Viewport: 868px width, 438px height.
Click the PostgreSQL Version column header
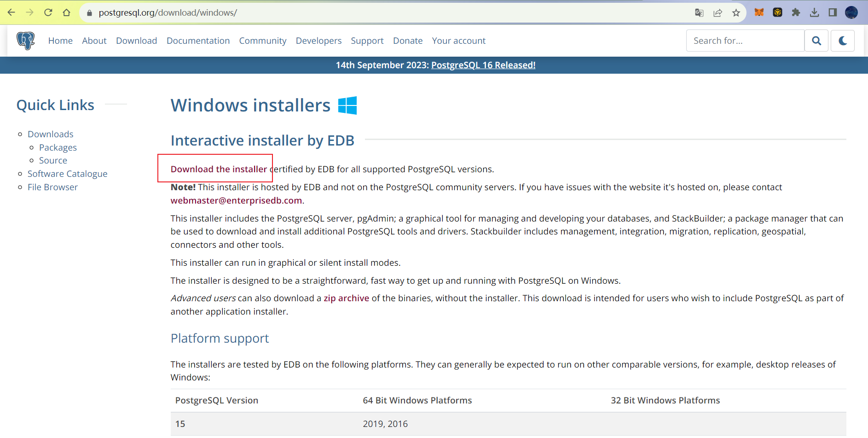(x=217, y=400)
